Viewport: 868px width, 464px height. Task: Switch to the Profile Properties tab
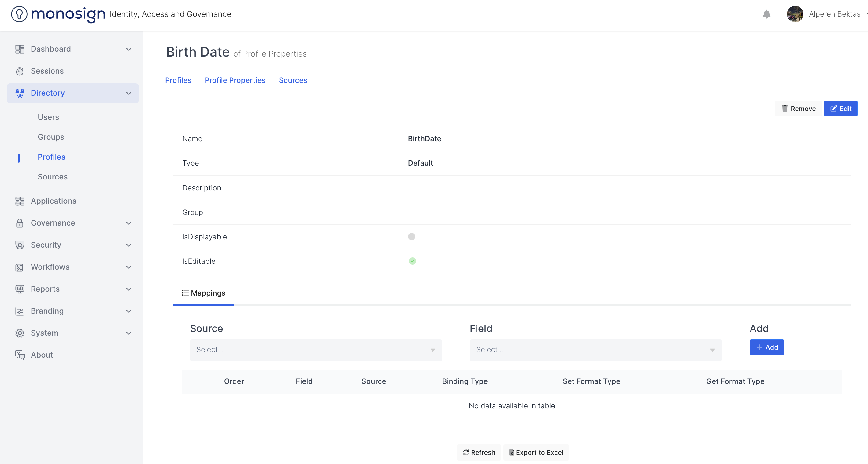[235, 80]
